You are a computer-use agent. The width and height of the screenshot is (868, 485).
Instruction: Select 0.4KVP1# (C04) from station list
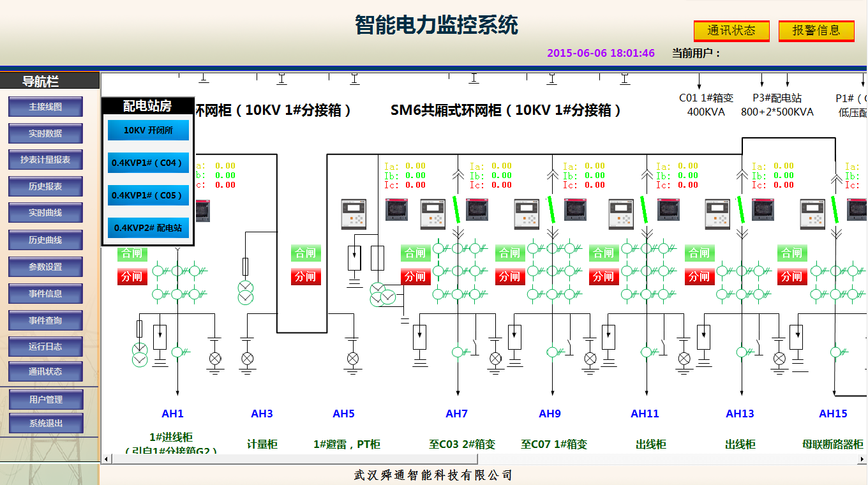(148, 163)
